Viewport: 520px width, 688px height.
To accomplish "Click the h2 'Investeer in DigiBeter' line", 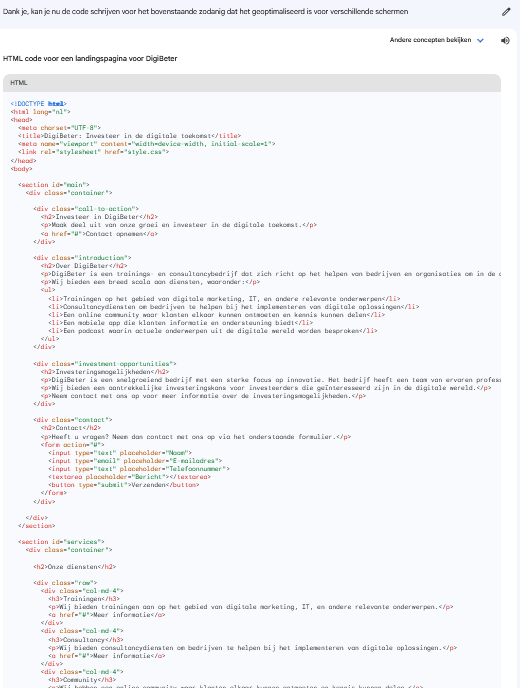I will click(99, 217).
